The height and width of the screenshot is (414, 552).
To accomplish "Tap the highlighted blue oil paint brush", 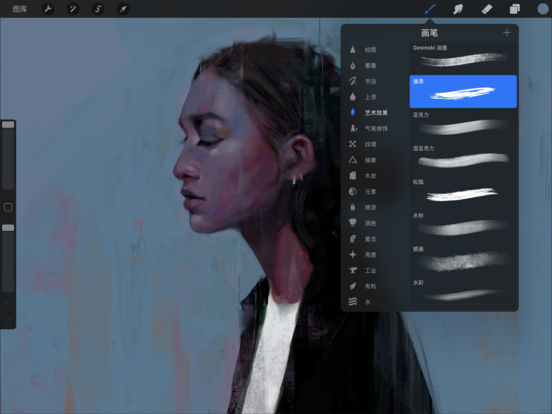I will 463,92.
